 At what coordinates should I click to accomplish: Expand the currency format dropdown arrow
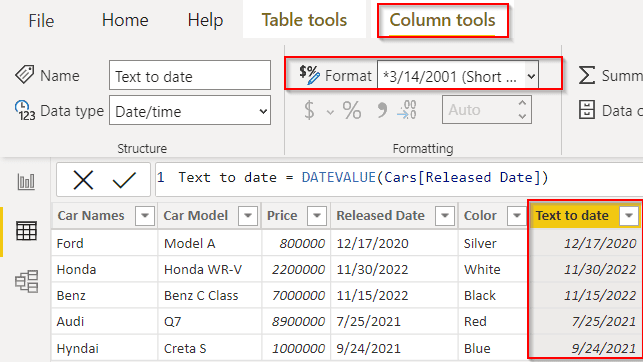point(330,112)
